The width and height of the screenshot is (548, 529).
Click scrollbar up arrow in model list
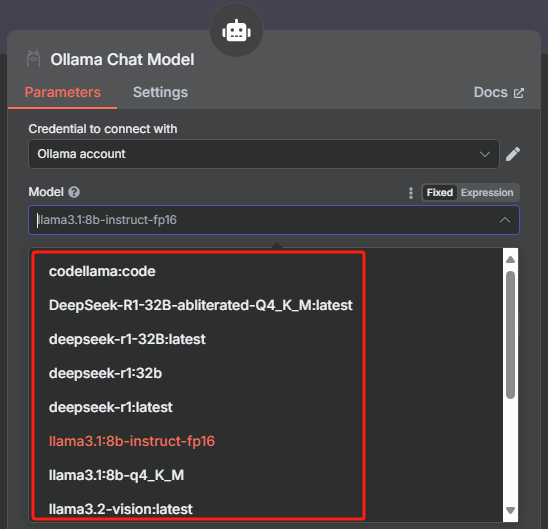510,259
